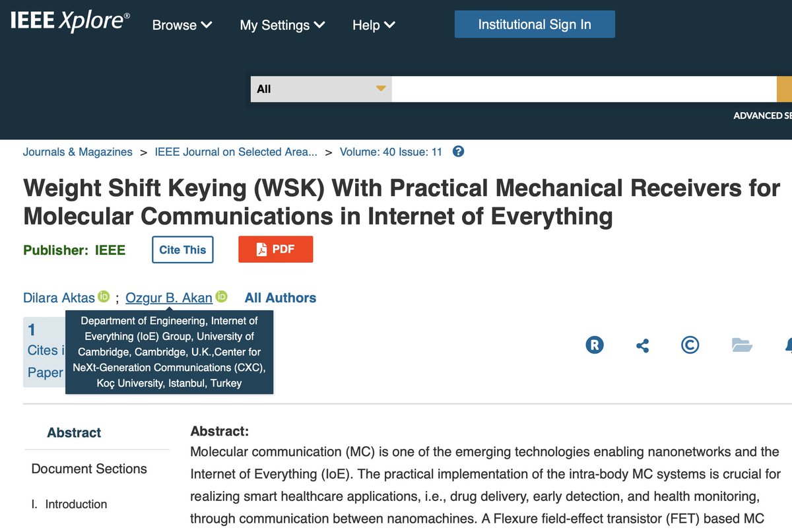Open the article sharing options icon
The width and height of the screenshot is (792, 532).
[x=642, y=345]
